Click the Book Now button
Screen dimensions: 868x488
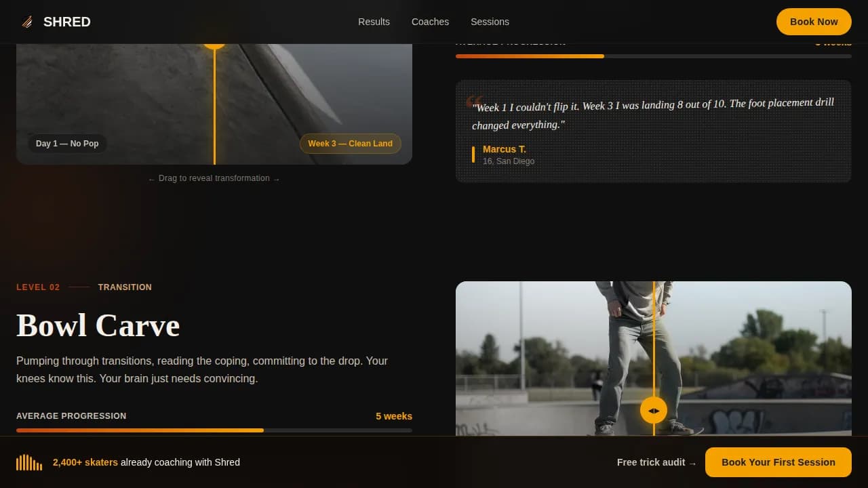(814, 22)
